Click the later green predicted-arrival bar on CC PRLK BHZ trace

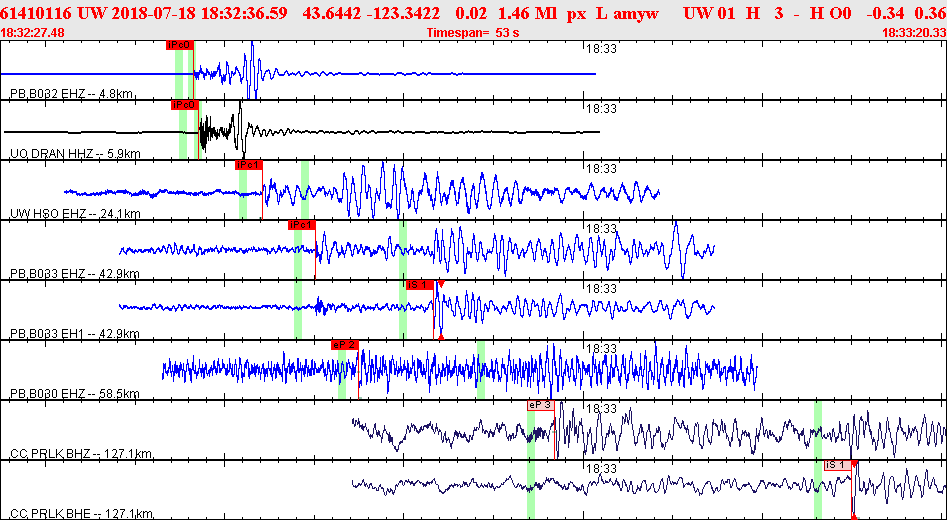818,429
